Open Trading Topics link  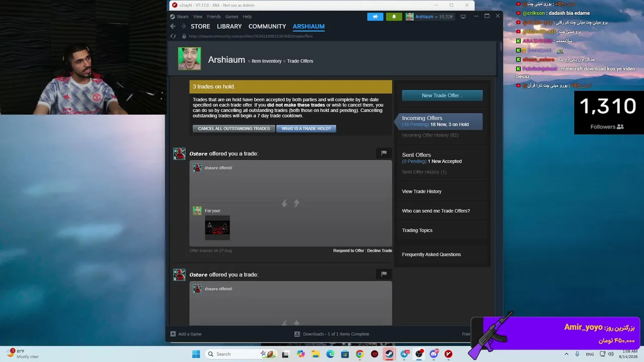point(417,230)
